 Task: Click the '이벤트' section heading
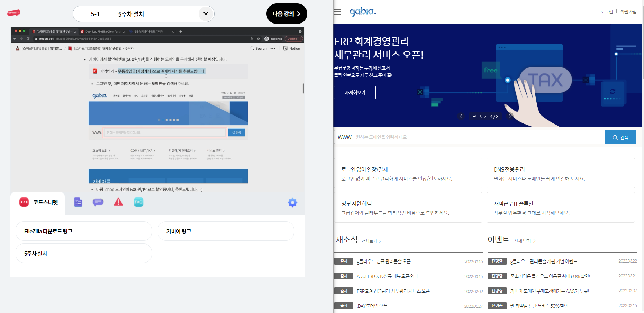pyautogui.click(x=498, y=239)
